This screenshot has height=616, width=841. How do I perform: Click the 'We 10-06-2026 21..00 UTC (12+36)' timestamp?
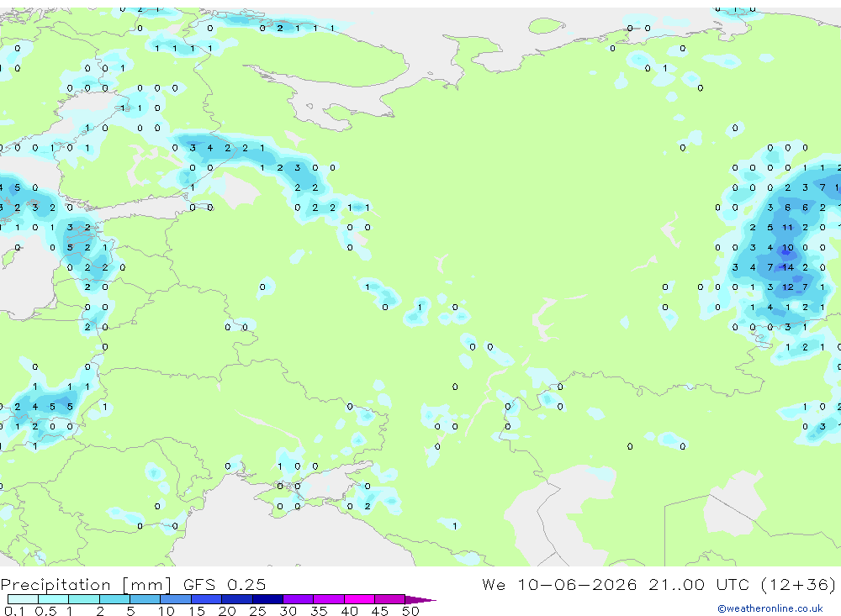pyautogui.click(x=659, y=584)
